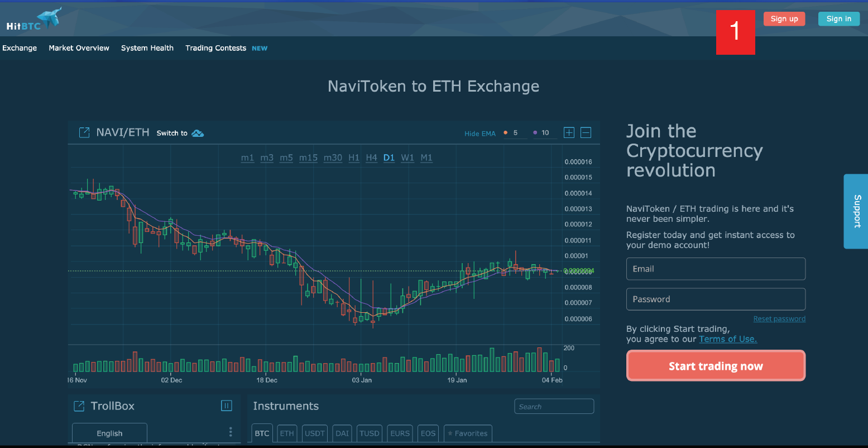
Task: Select the DAI instruments tab
Action: pos(342,433)
